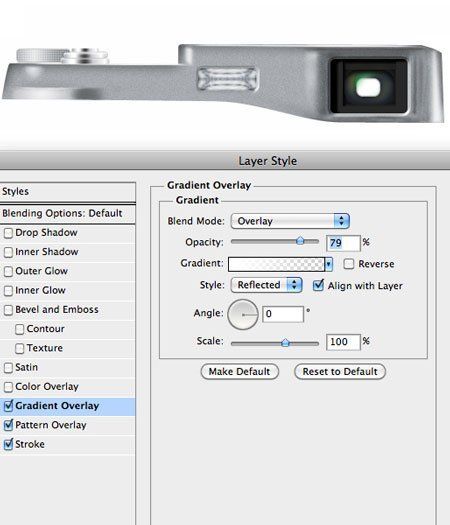Select the Pattern Overlay label row
This screenshot has width=450, height=525.
pos(67,426)
